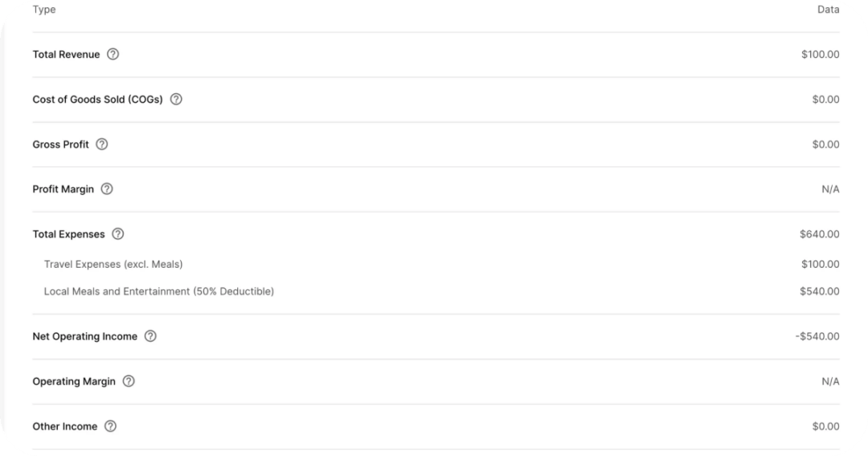
Task: Select the Travel Expenses (excl. Meals) row
Action: pos(113,265)
